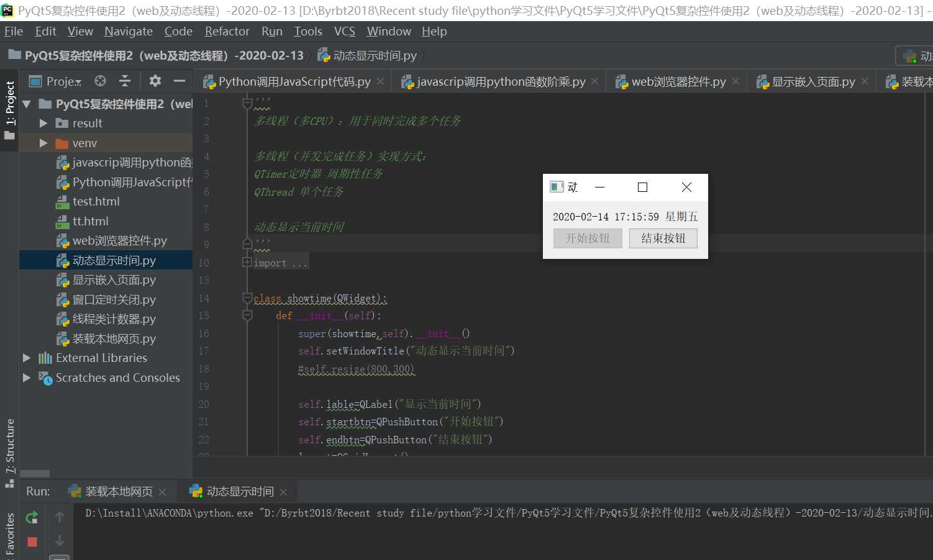Screen dimensions: 933x560
Task: Hide the Project panel with the minus icon
Action: [180, 81]
